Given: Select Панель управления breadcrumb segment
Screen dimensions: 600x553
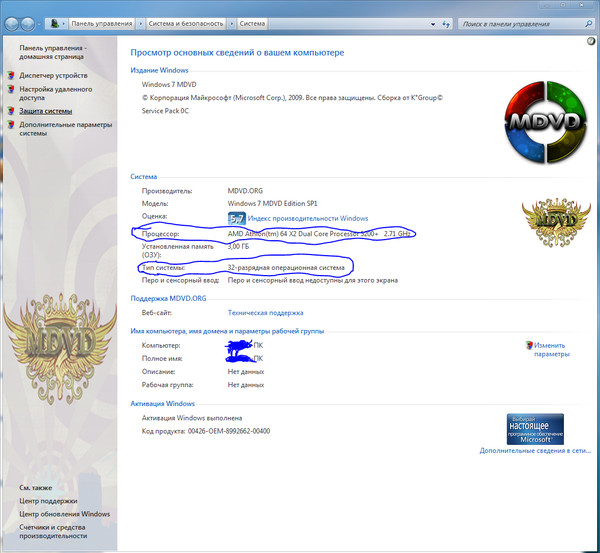Looking at the screenshot, I should 102,24.
